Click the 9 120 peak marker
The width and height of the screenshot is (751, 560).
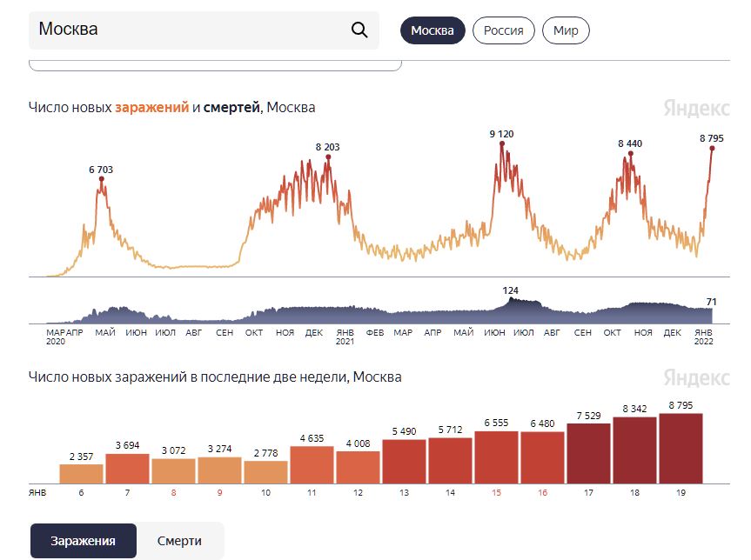502,143
